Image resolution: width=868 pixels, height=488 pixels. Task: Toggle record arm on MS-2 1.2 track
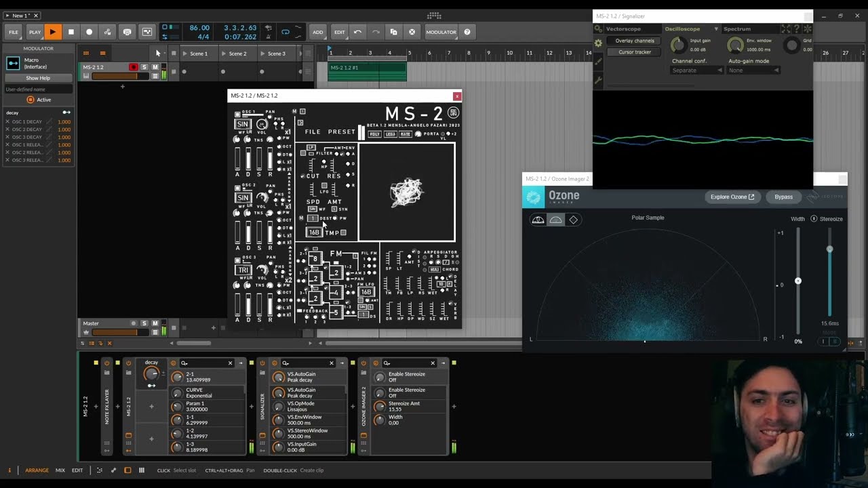click(x=134, y=67)
